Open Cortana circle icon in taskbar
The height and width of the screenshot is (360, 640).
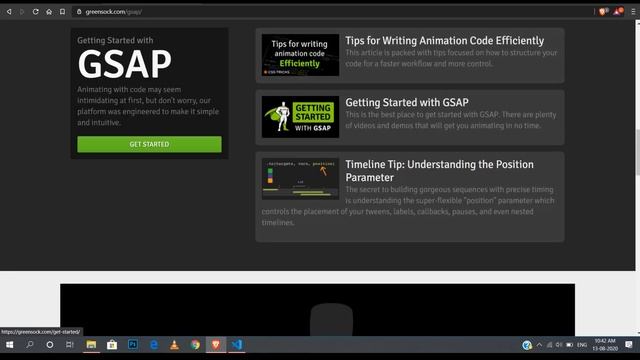50,345
